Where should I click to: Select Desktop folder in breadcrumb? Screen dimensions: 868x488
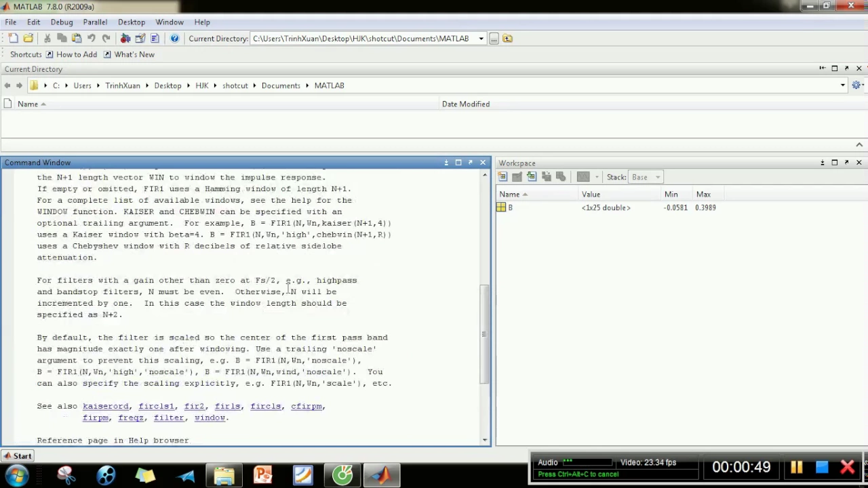167,85
